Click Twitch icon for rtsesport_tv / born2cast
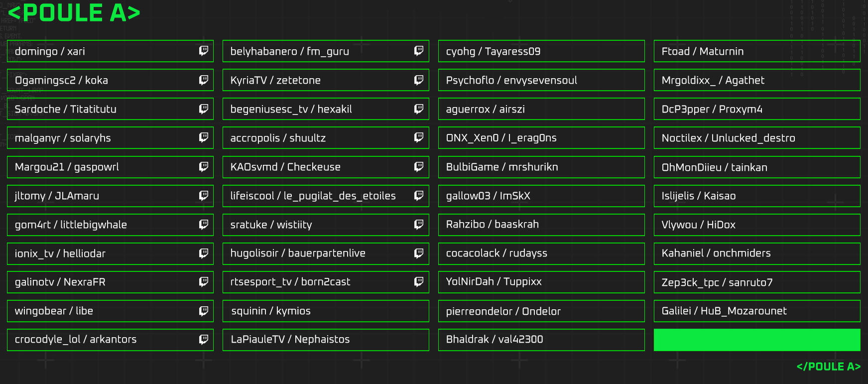 pyautogui.click(x=419, y=282)
